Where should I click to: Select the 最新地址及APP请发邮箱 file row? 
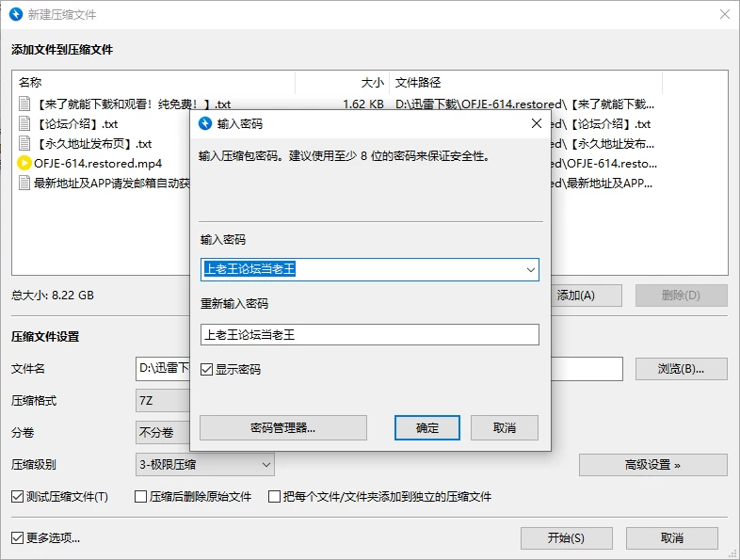[x=112, y=183]
